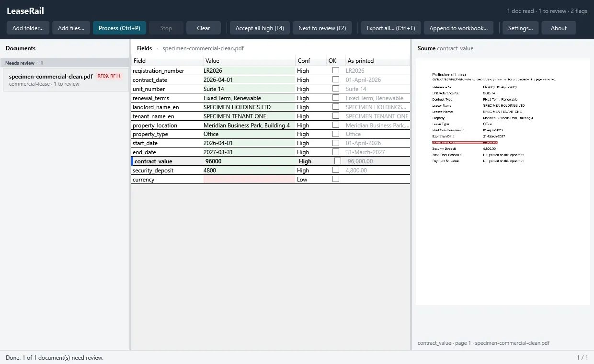The width and height of the screenshot is (594, 364).
Task: Check OK box for end_date
Action: [336, 152]
